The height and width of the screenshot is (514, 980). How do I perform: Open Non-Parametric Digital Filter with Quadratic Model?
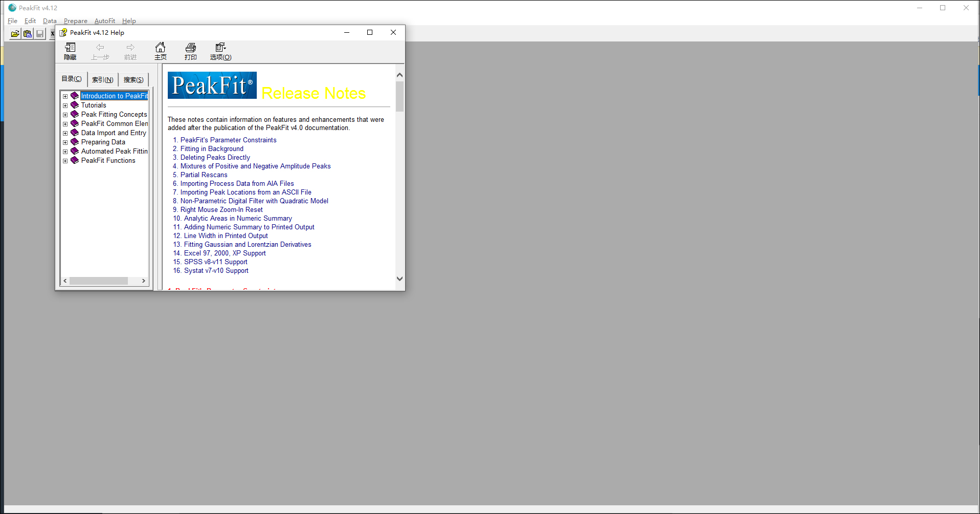(254, 201)
